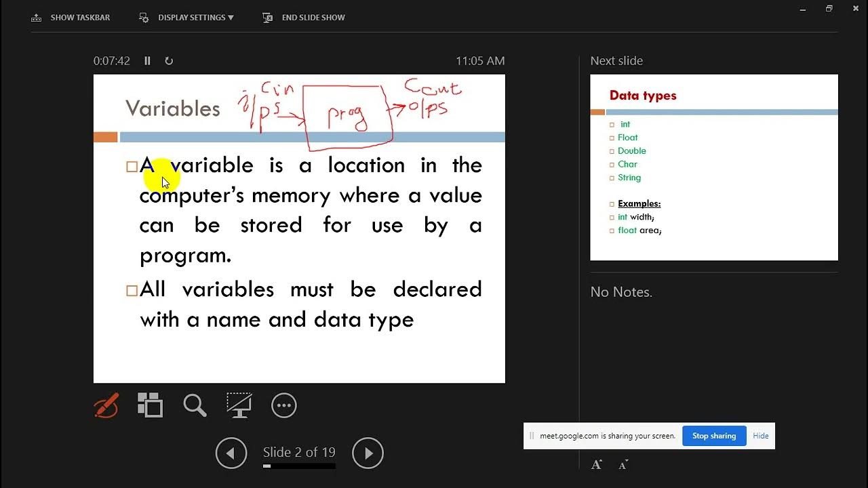This screenshot has width=868, height=488.
Task: Click 'Double' in next slide preview
Action: point(632,151)
